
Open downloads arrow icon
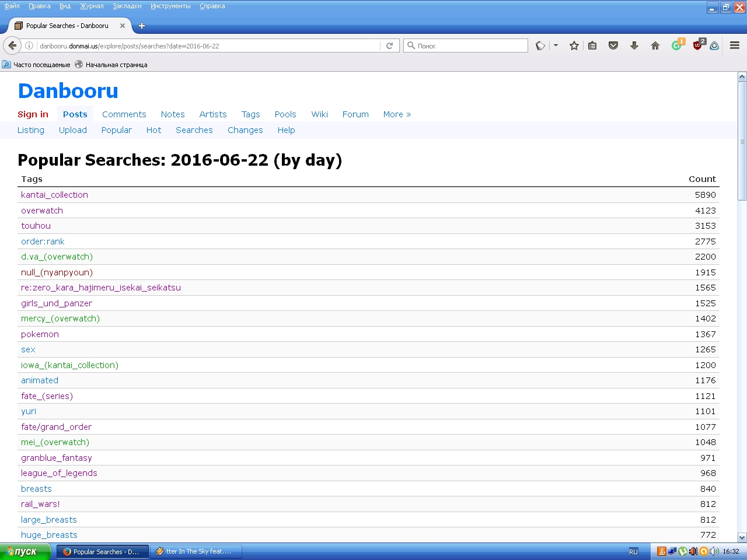tap(634, 45)
